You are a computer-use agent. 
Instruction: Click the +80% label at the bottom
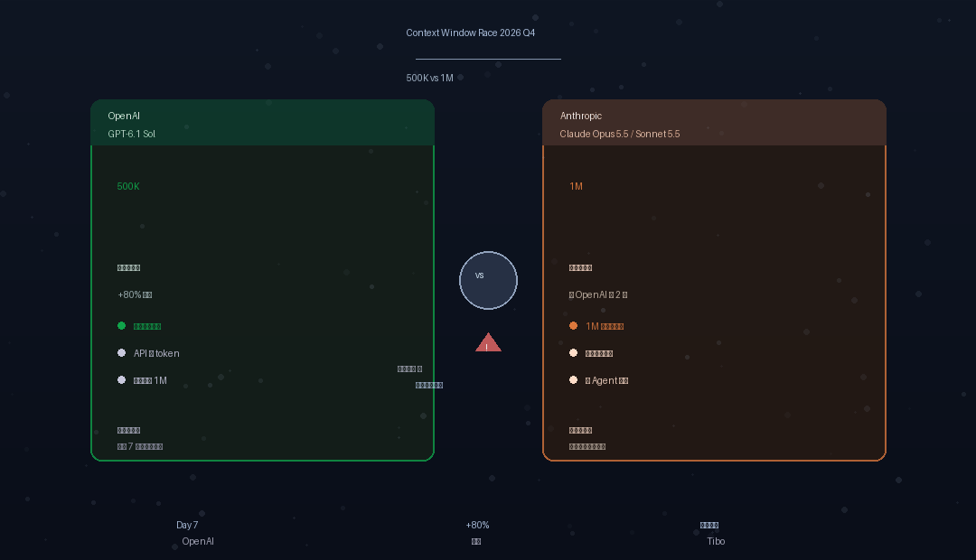(477, 525)
